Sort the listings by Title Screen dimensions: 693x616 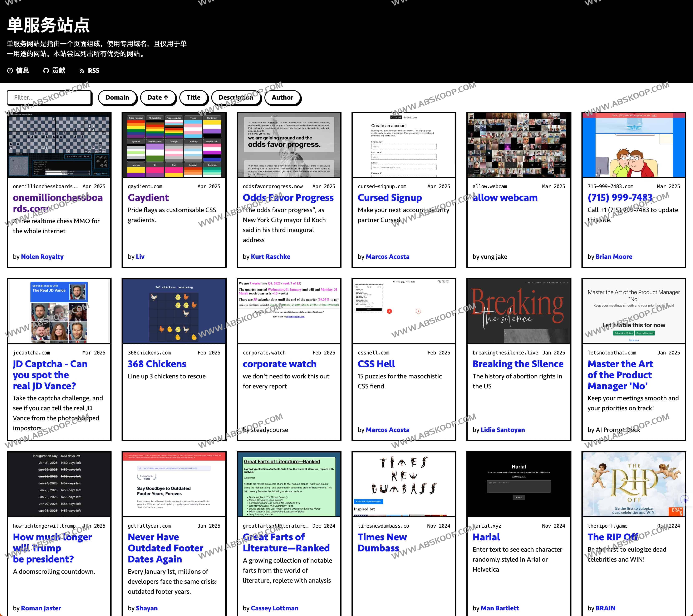tap(194, 97)
